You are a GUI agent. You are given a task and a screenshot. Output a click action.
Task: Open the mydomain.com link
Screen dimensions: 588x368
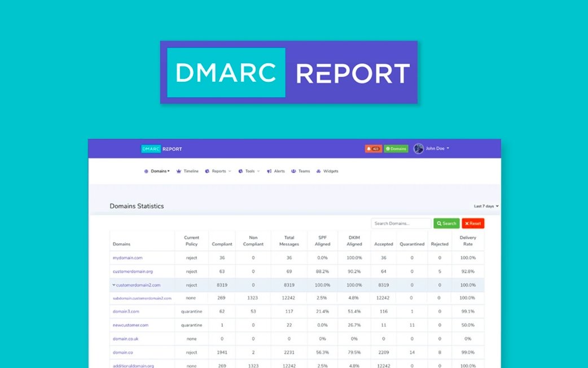pos(128,258)
